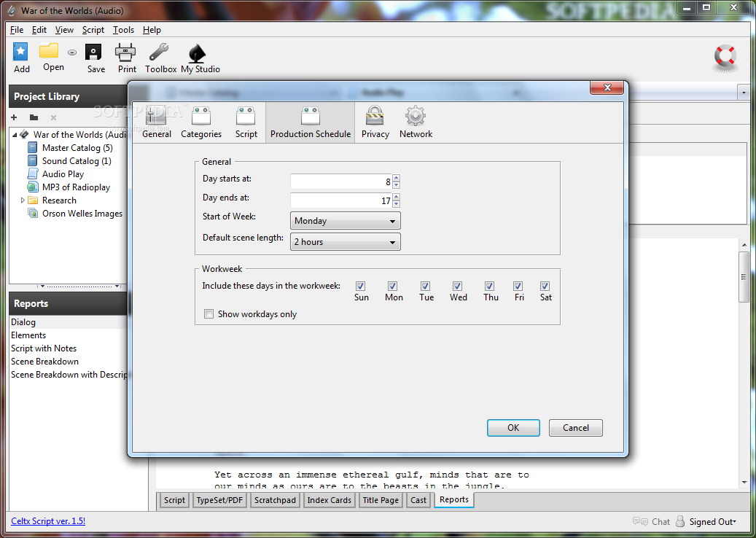Open the Help menu
Viewport: 756px width, 538px height.
tap(152, 30)
